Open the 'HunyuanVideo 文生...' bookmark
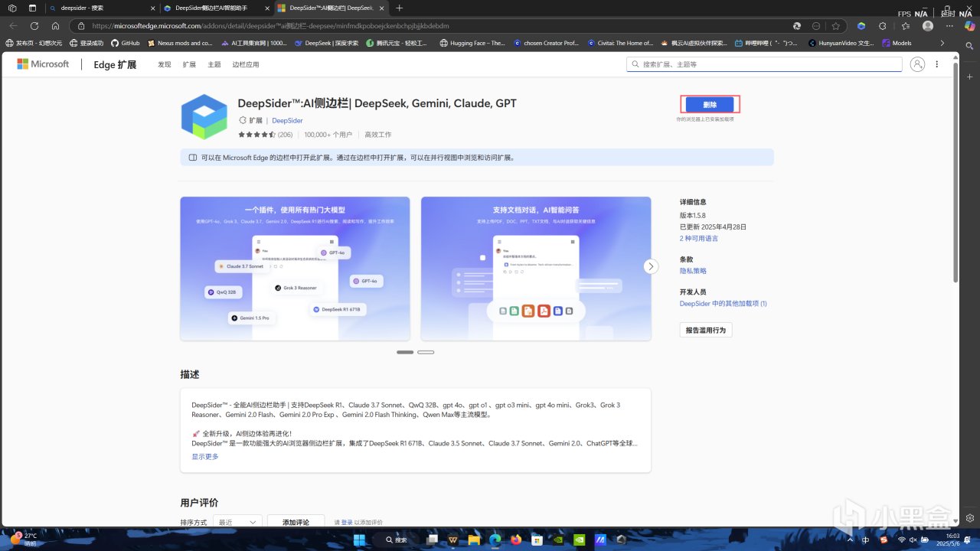The width and height of the screenshot is (980, 551). [841, 43]
